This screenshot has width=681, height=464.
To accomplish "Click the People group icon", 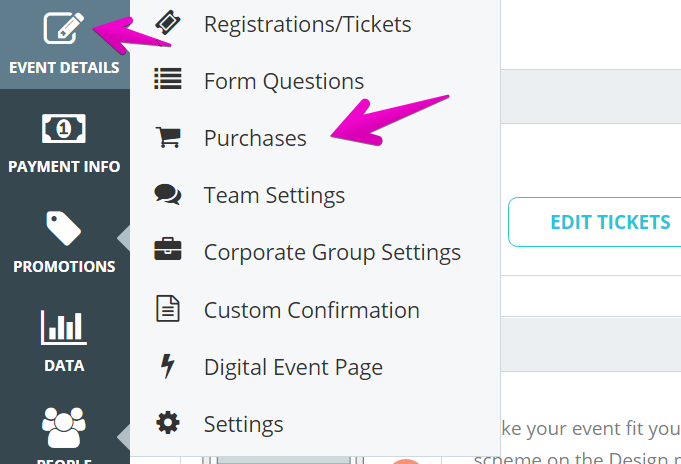I will pyautogui.click(x=64, y=427).
